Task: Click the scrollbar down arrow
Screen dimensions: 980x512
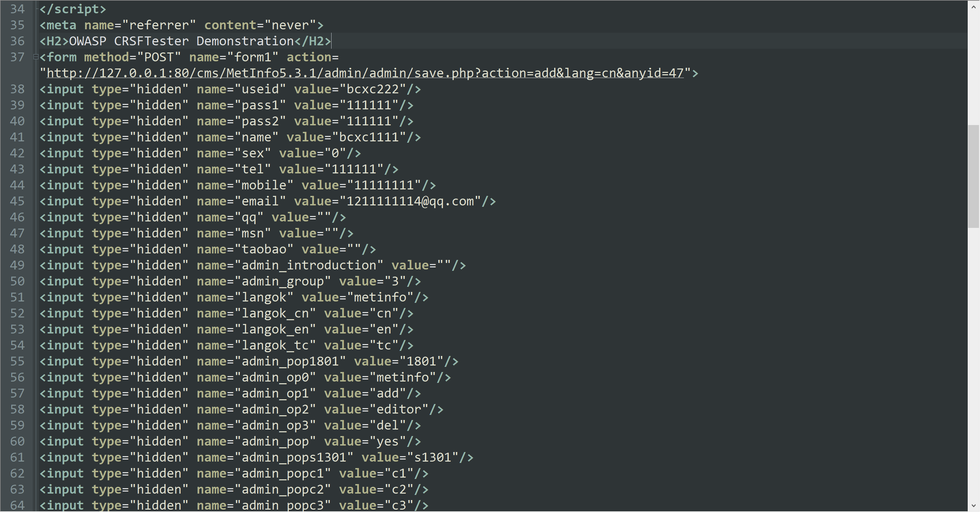Action: point(974,506)
